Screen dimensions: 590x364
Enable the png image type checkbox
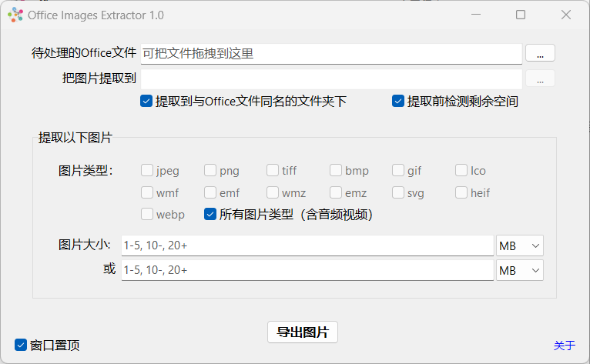pos(210,170)
